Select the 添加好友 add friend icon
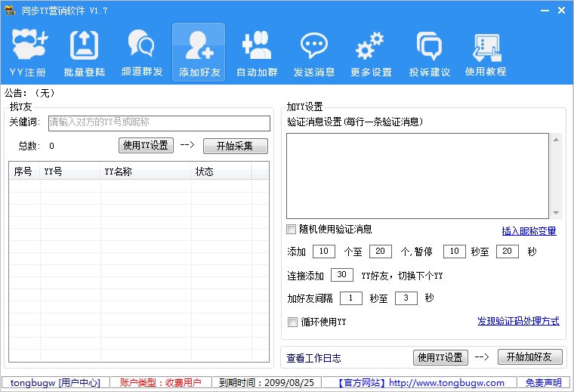Screen dimensions: 574x392 [199, 52]
